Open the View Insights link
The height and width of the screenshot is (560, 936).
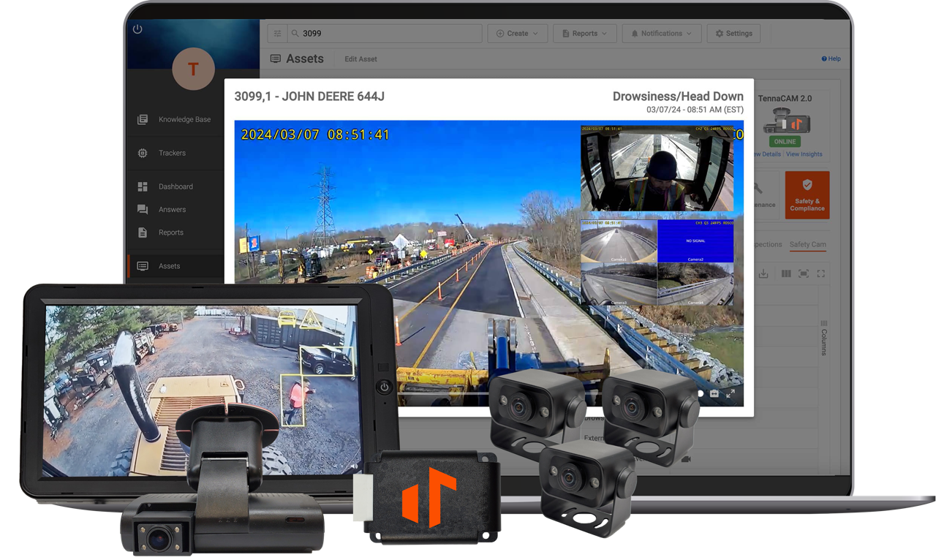804,154
